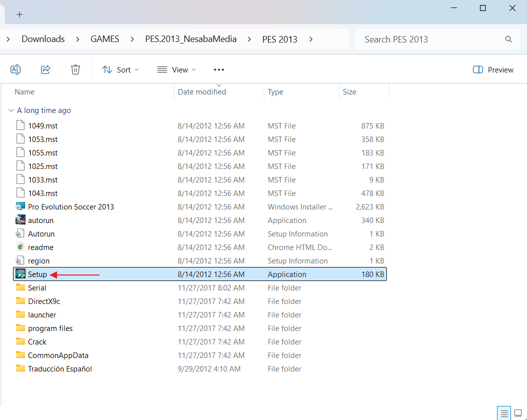This screenshot has height=420, width=527.
Task: Toggle the Preview pane
Action: (x=493, y=70)
